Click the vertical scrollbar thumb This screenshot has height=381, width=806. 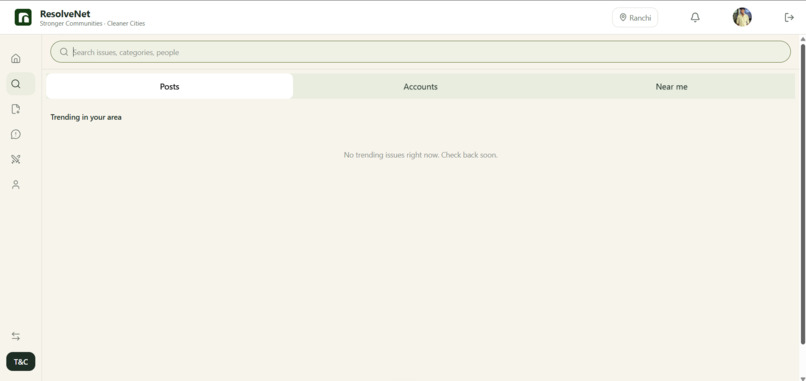[802, 194]
